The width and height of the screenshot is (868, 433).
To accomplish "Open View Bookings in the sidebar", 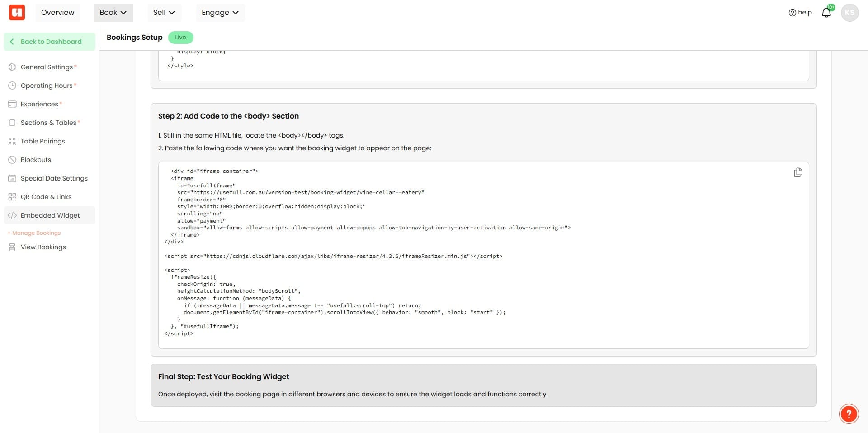I will click(x=49, y=247).
